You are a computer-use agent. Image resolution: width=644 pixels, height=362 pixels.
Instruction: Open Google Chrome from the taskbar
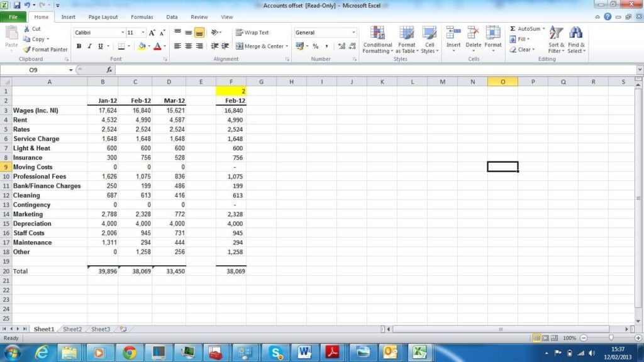click(130, 353)
